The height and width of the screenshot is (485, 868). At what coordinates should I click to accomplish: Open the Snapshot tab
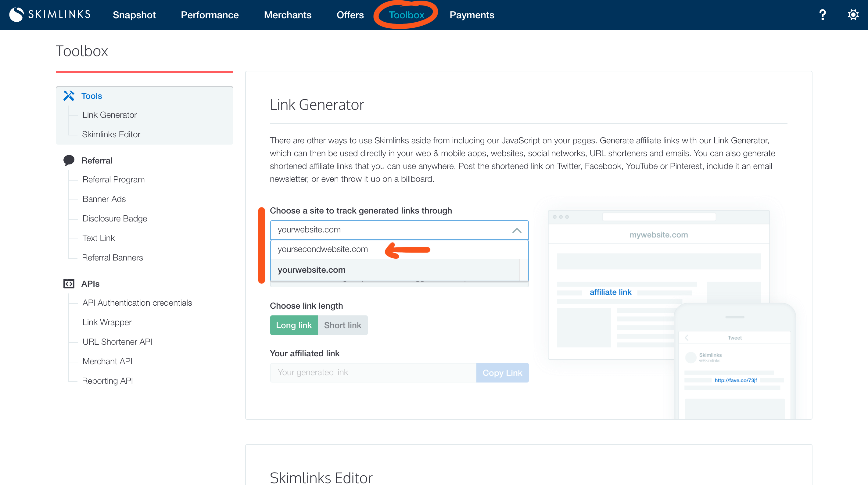click(x=134, y=15)
